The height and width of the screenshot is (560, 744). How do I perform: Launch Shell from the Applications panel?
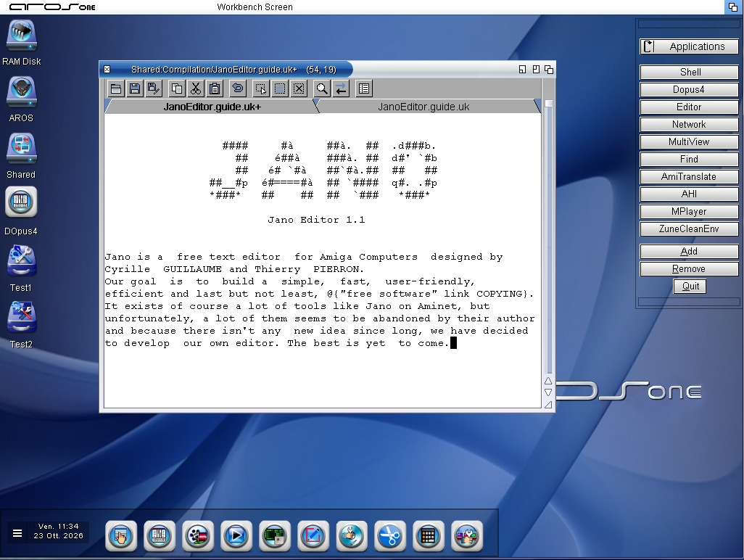(689, 72)
